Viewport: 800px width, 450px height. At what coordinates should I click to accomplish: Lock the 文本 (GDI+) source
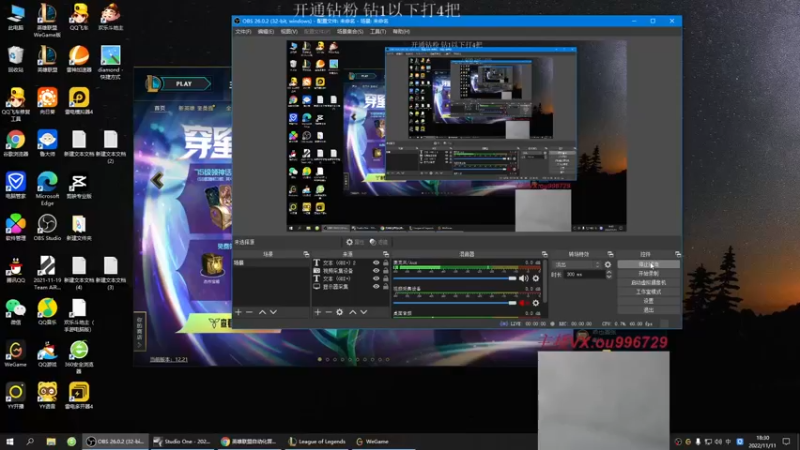(x=386, y=279)
